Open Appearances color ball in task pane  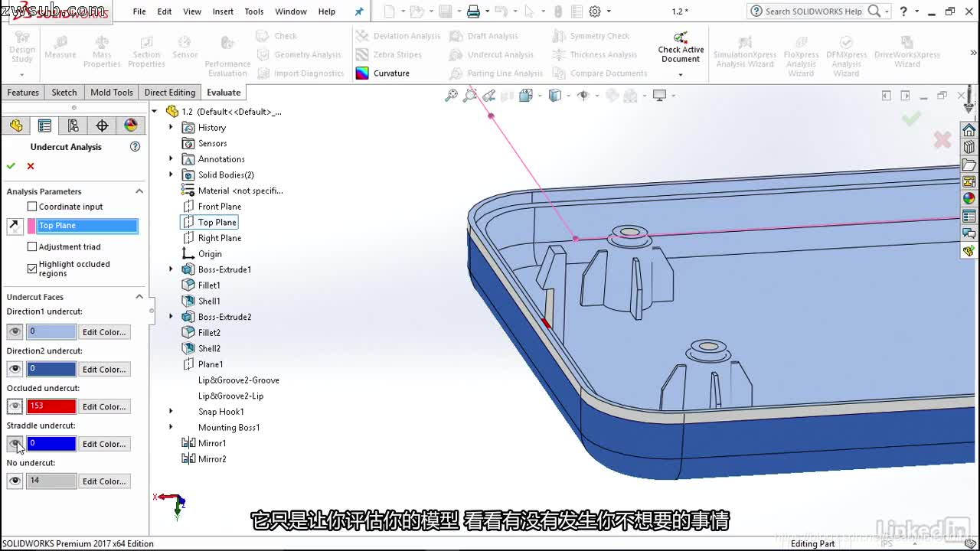pyautogui.click(x=969, y=199)
